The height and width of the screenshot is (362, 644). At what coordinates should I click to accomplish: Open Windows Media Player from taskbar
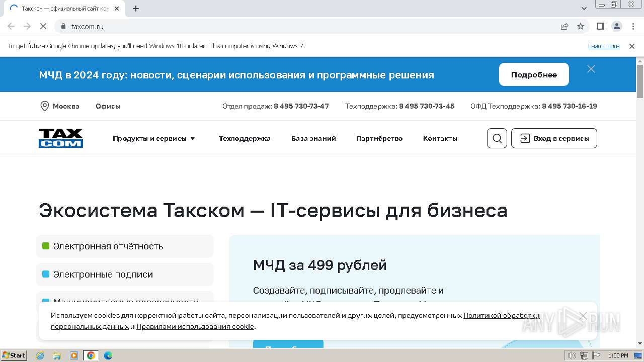(74, 355)
